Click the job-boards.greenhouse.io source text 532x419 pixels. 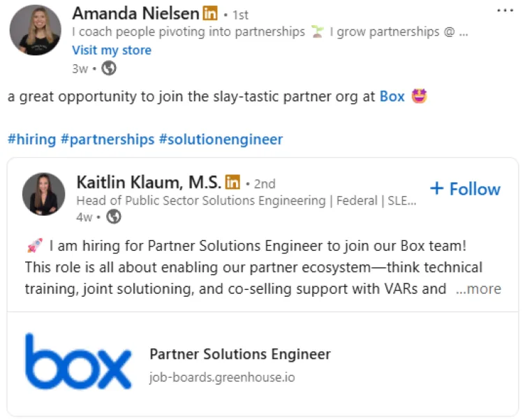[222, 378]
